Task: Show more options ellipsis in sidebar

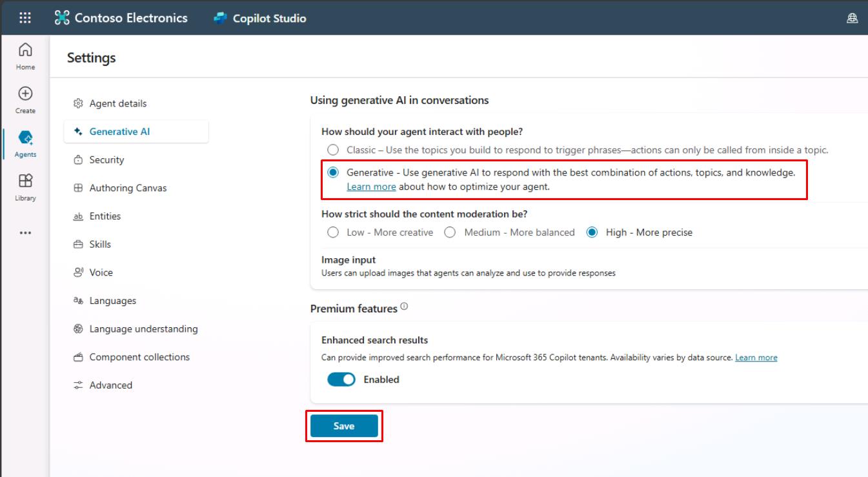Action: tap(25, 233)
